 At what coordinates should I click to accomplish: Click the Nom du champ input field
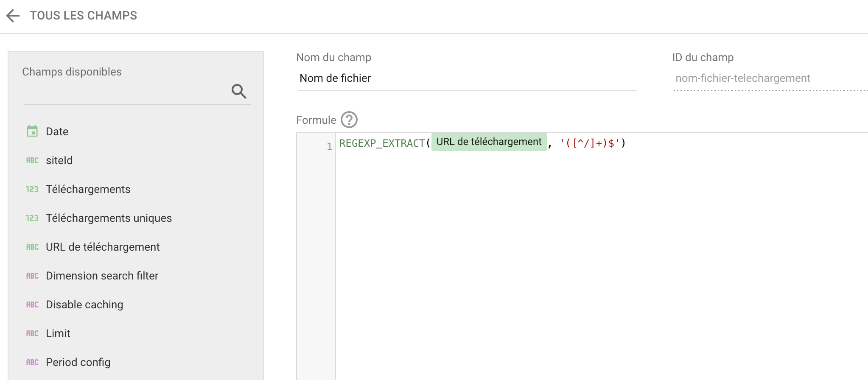[467, 78]
